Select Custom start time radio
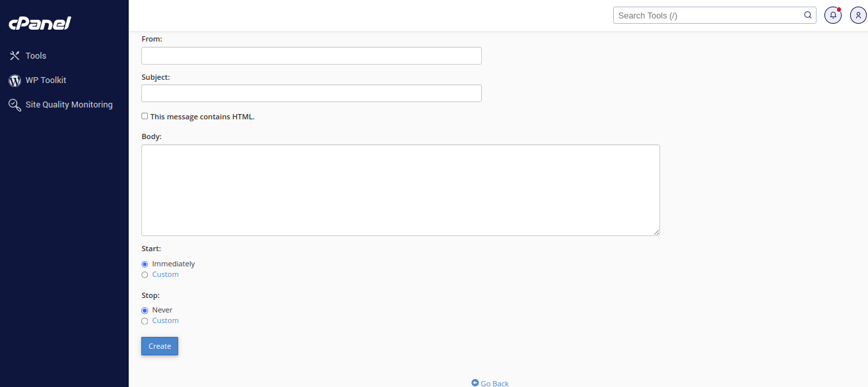This screenshot has height=387, width=868. [x=145, y=275]
